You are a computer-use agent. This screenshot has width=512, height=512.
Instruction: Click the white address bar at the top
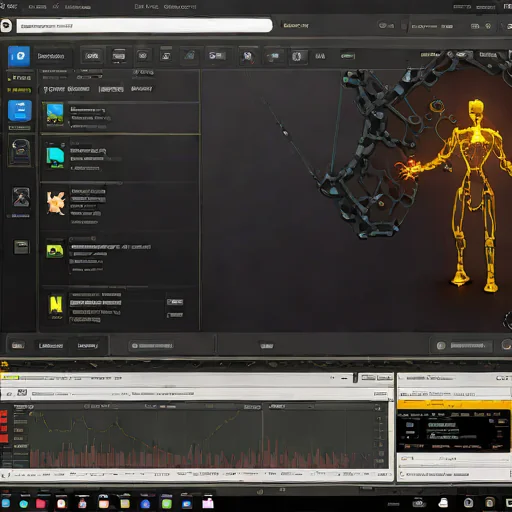click(x=144, y=26)
